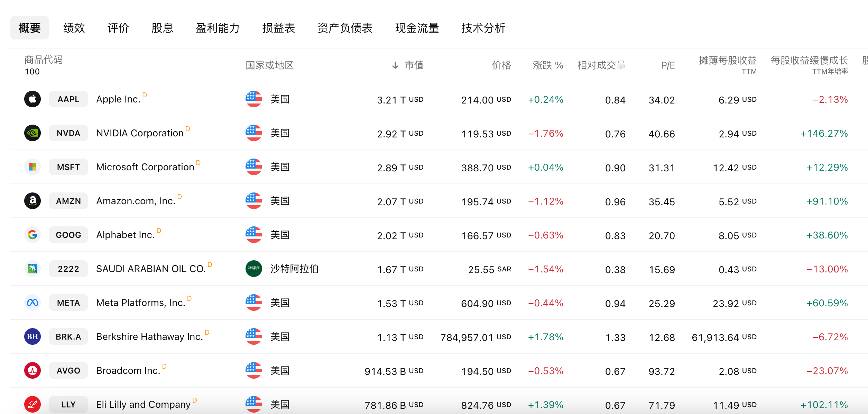Open the 损益表 tab
Image resolution: width=868 pixels, height=414 pixels.
[x=279, y=28]
